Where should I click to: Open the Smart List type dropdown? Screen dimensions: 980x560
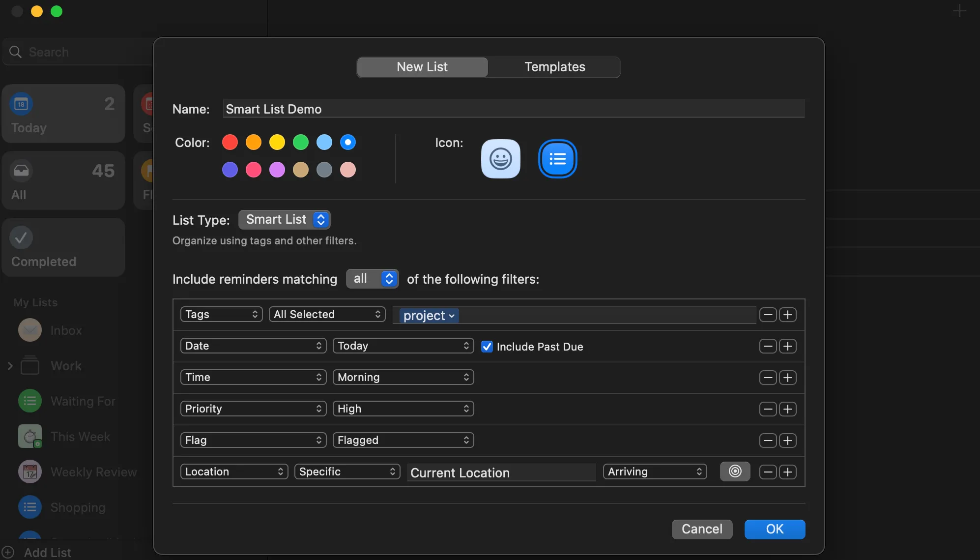tap(284, 219)
